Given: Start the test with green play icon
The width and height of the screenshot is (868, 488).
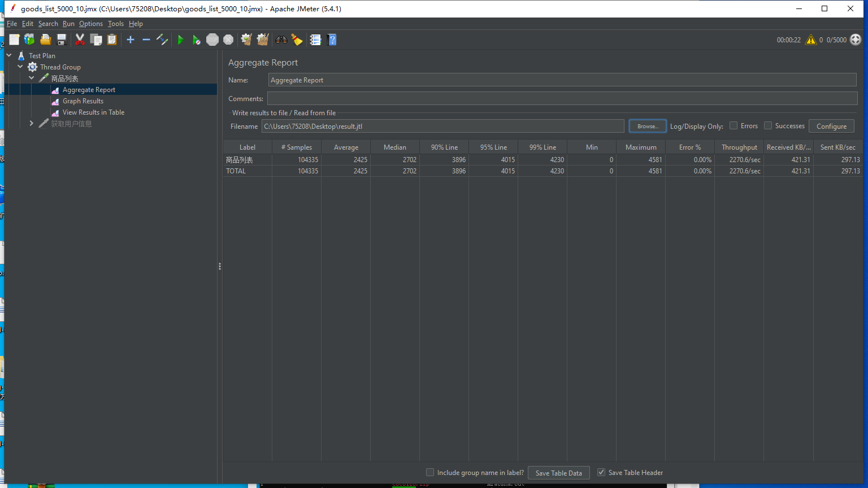Looking at the screenshot, I should pos(181,40).
